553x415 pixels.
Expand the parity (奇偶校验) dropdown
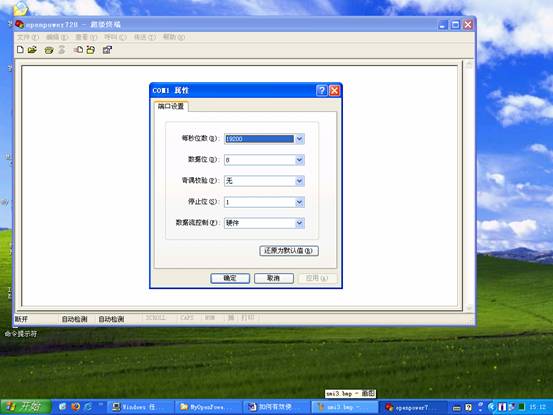tap(299, 181)
